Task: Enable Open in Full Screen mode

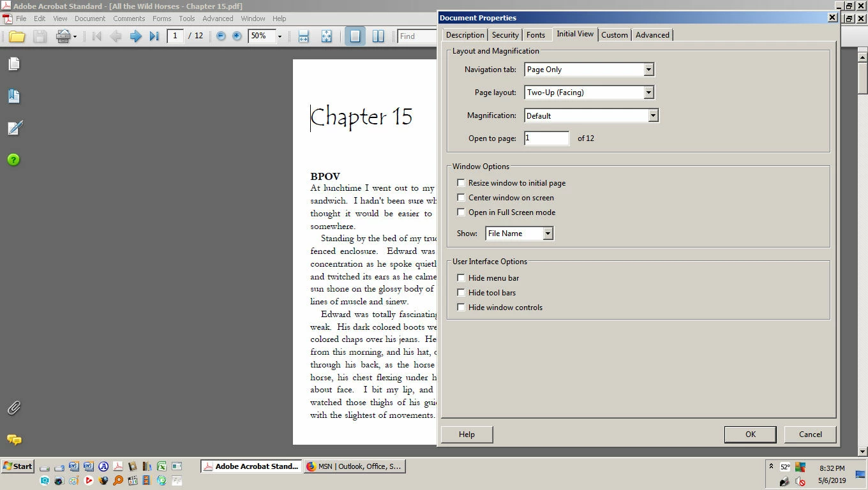Action: 461,212
